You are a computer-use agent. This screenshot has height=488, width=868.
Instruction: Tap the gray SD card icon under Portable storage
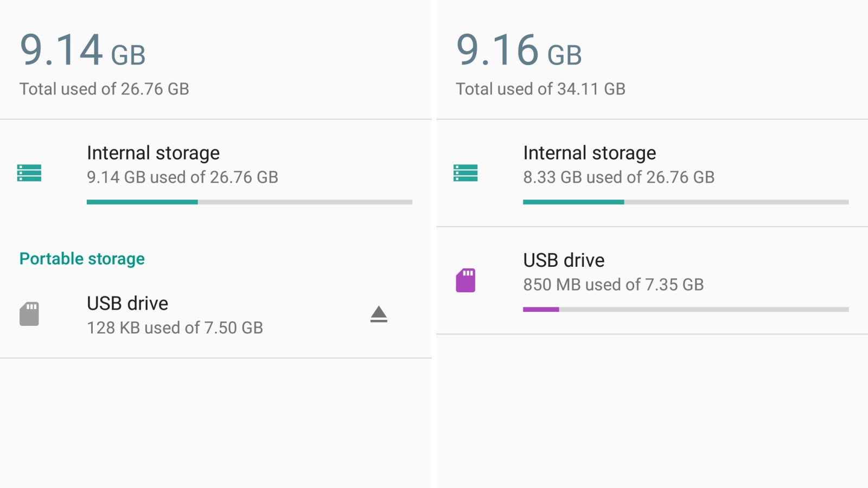tap(29, 314)
